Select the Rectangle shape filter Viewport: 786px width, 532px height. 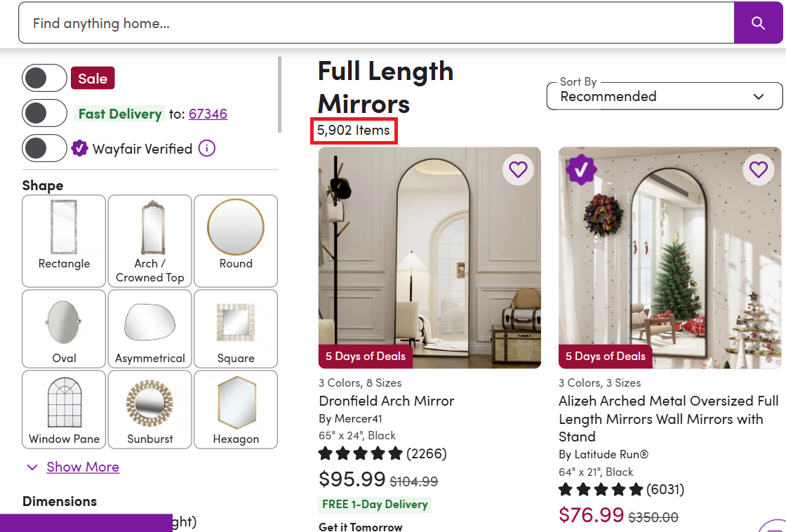coord(63,241)
